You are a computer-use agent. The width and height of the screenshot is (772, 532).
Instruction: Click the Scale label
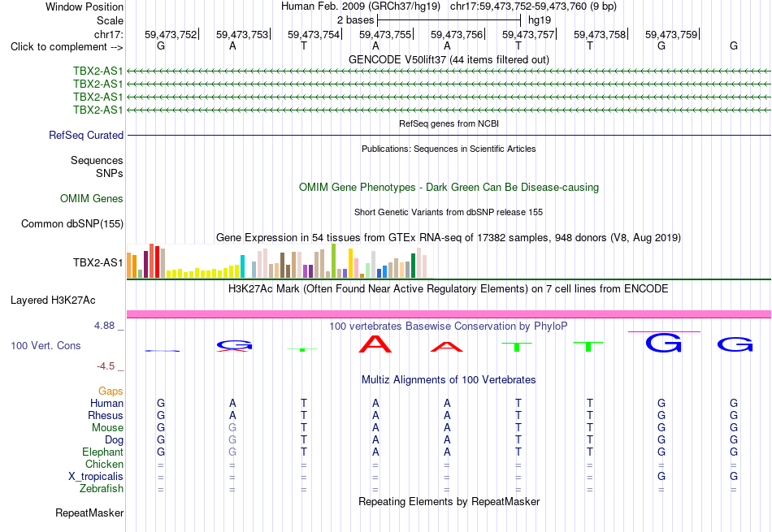111,20
